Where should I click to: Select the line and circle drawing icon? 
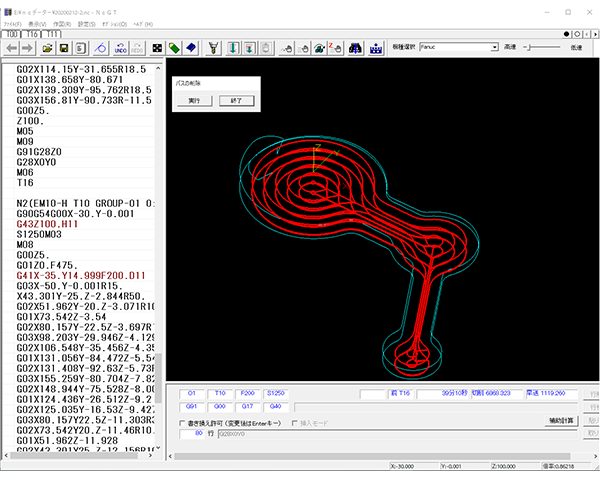coord(101,48)
